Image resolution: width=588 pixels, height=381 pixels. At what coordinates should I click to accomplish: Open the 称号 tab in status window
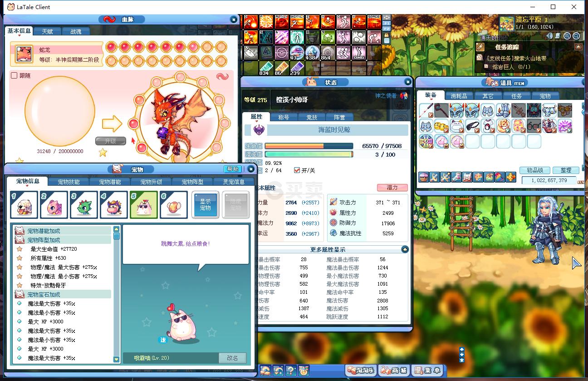[x=284, y=117]
